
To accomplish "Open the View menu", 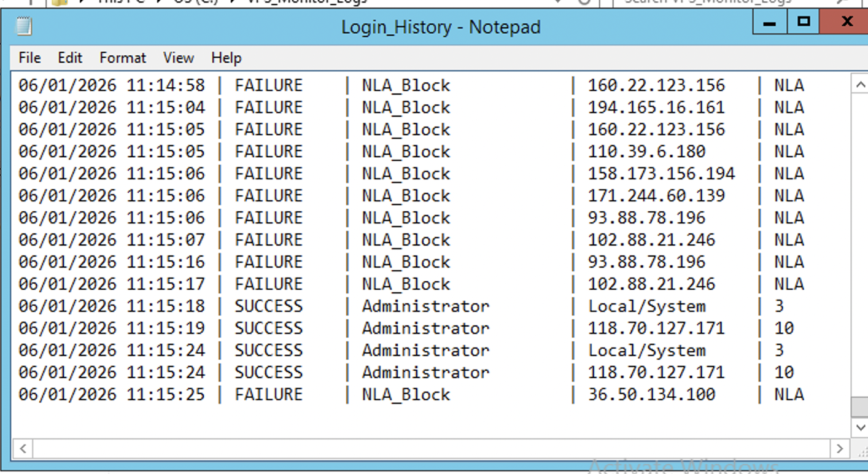I will [177, 58].
